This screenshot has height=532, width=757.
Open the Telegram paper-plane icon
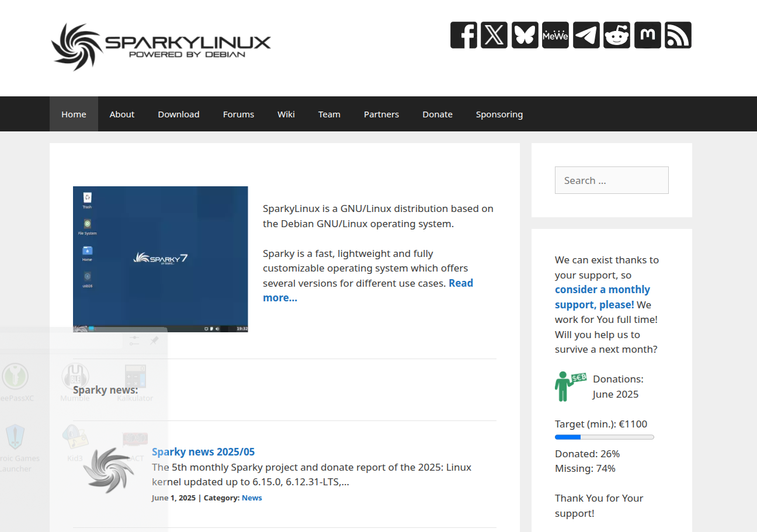click(586, 35)
